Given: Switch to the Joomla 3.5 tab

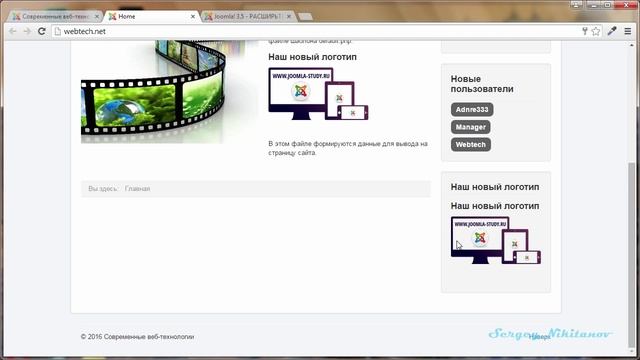Looking at the screenshot, I should 248,16.
